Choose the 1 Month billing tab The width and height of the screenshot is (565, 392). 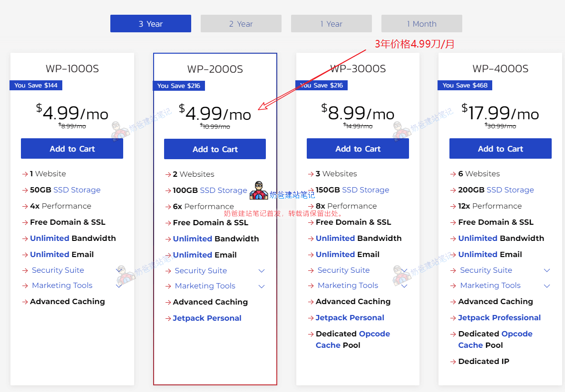(x=421, y=24)
